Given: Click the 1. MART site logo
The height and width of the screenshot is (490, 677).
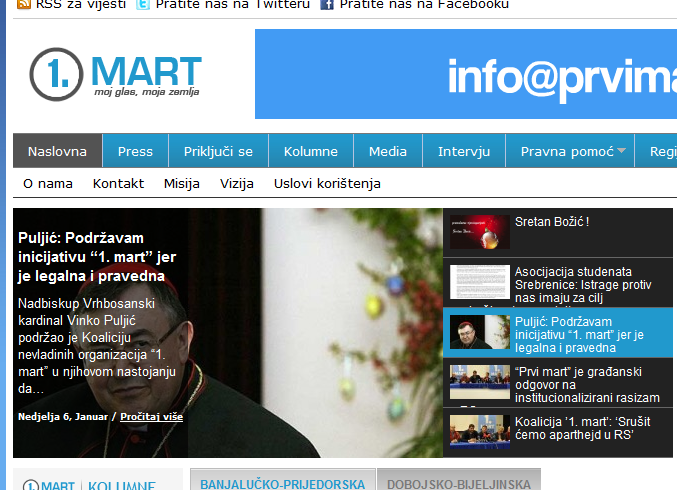Looking at the screenshot, I should coord(115,74).
